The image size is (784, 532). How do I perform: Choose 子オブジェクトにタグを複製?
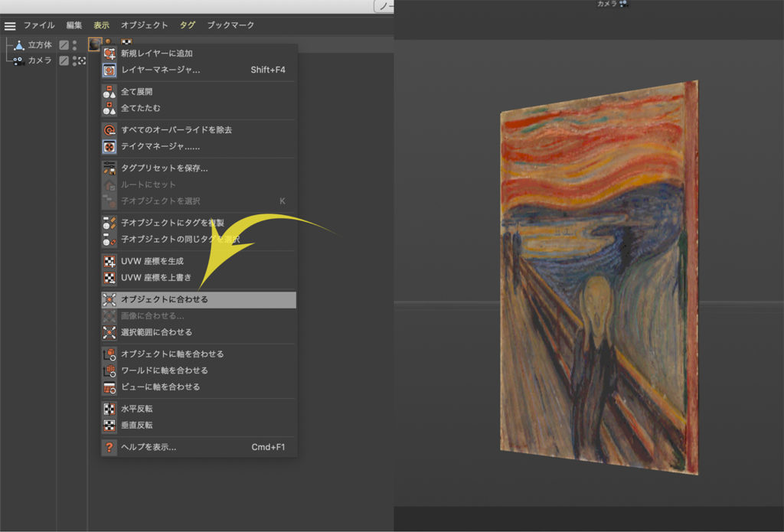click(x=199, y=223)
